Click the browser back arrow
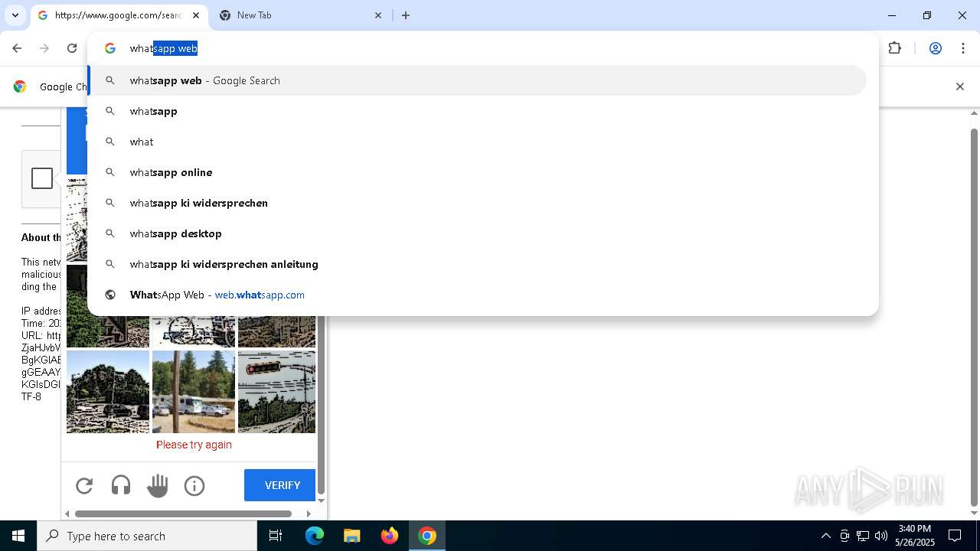The width and height of the screenshot is (980, 551). pyautogui.click(x=17, y=48)
